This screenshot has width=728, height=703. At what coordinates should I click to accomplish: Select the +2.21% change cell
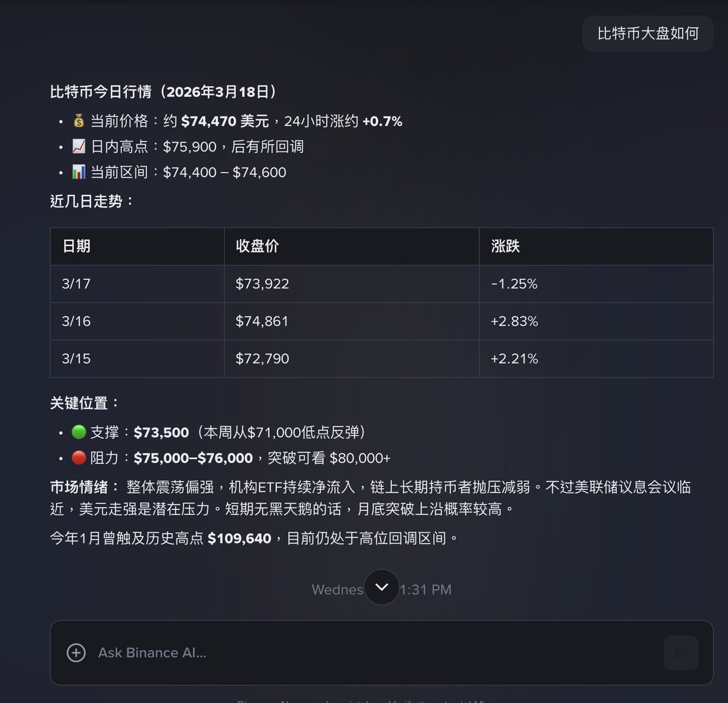(x=514, y=359)
